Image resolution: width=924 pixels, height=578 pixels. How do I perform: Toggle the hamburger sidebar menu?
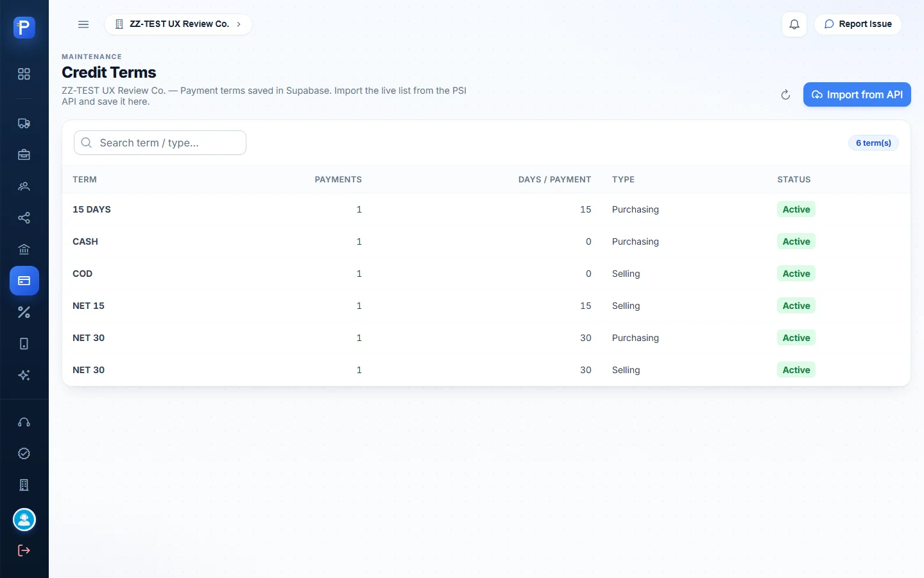coord(83,24)
